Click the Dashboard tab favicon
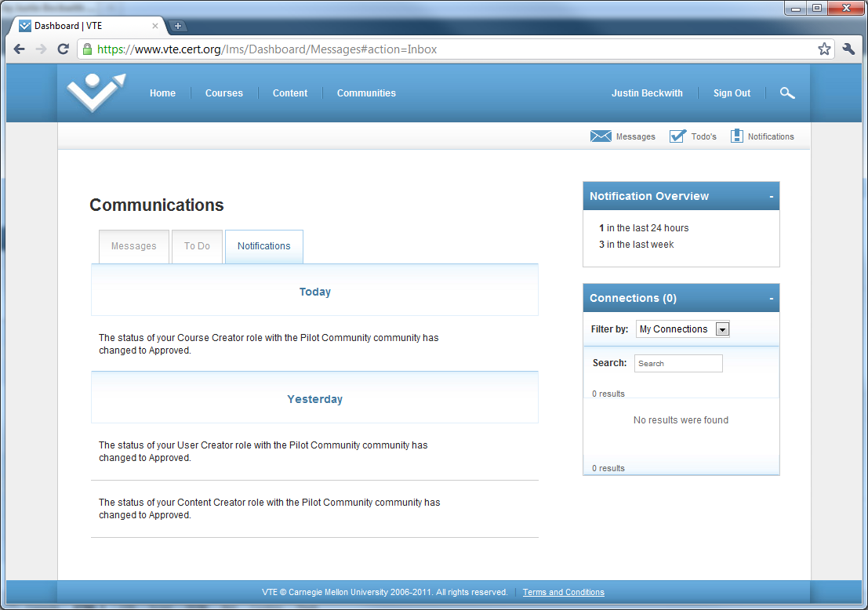The width and height of the screenshot is (868, 610). [25, 25]
